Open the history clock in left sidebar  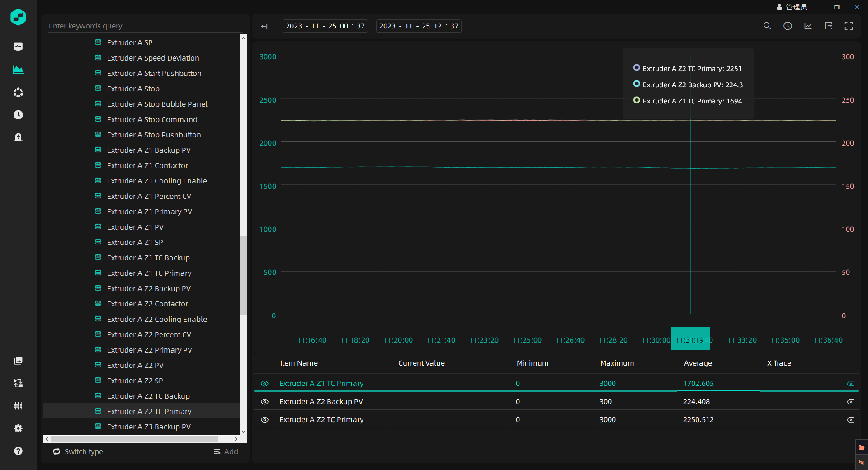18,115
